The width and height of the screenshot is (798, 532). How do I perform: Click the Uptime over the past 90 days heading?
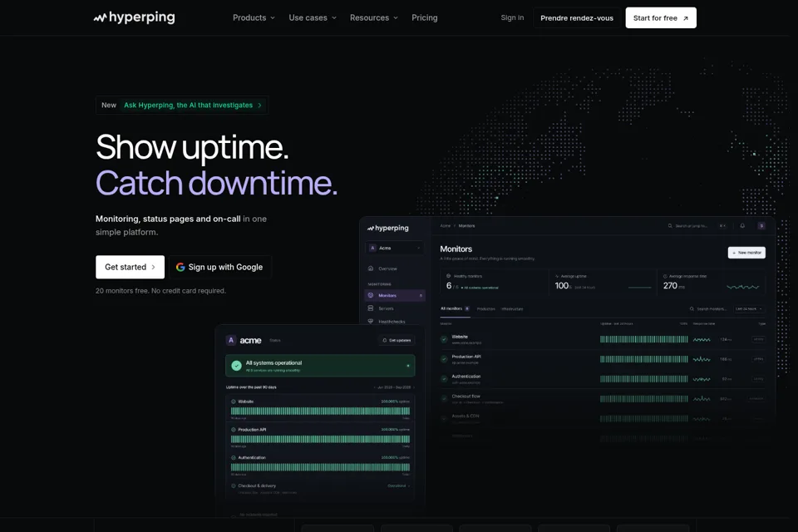(x=251, y=387)
